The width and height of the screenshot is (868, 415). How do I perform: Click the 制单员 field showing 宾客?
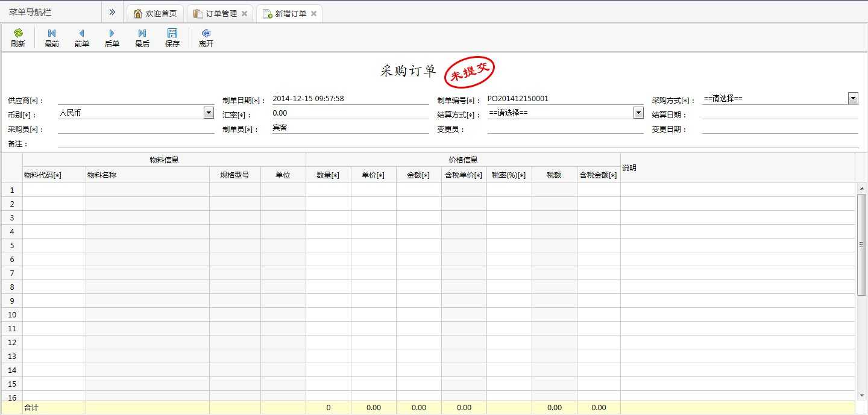(x=350, y=128)
